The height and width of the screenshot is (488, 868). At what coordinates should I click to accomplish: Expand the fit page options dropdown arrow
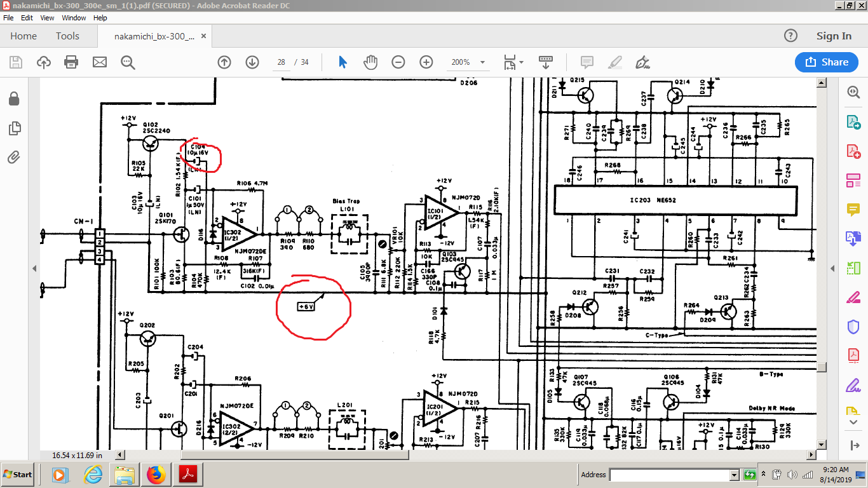tap(522, 62)
